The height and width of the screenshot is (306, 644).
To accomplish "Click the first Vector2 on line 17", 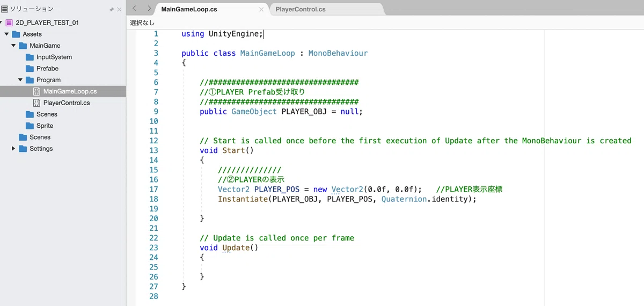I will [x=233, y=189].
